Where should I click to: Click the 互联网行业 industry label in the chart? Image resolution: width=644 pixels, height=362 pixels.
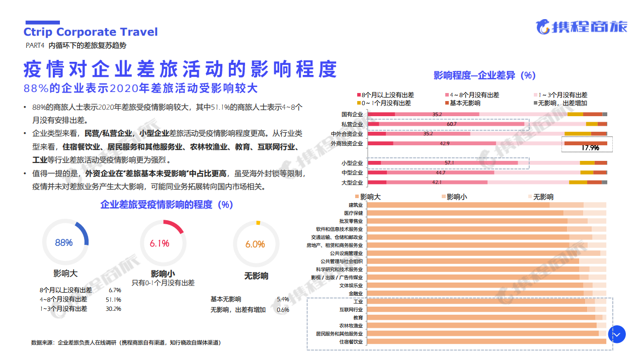point(351,310)
